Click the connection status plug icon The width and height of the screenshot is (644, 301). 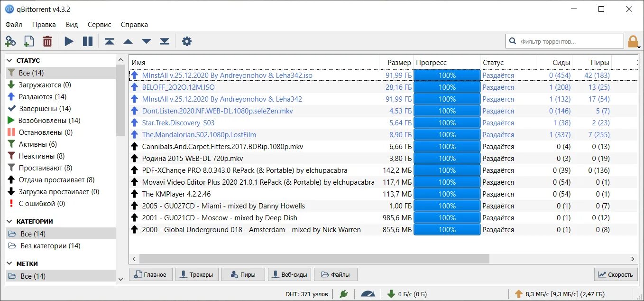point(344,294)
